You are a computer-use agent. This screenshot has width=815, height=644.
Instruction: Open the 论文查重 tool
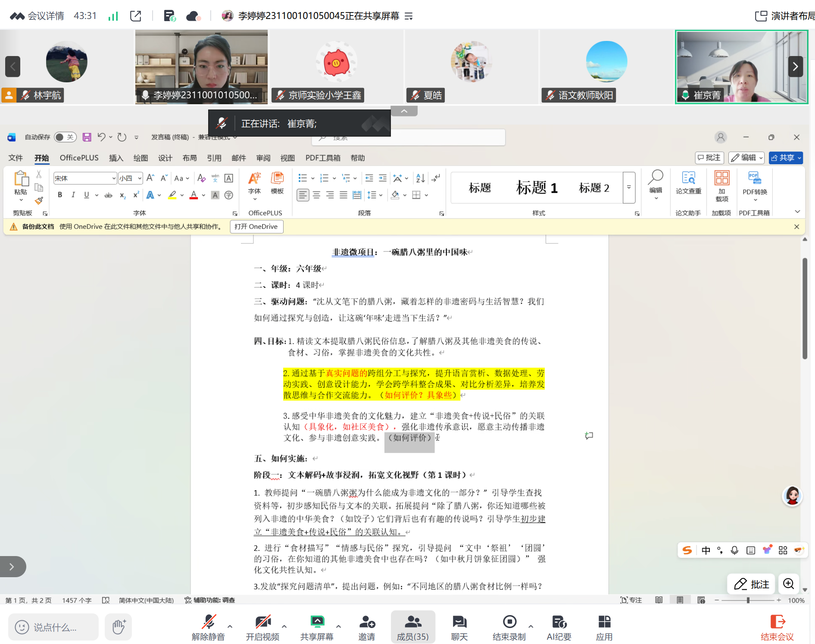tap(688, 184)
